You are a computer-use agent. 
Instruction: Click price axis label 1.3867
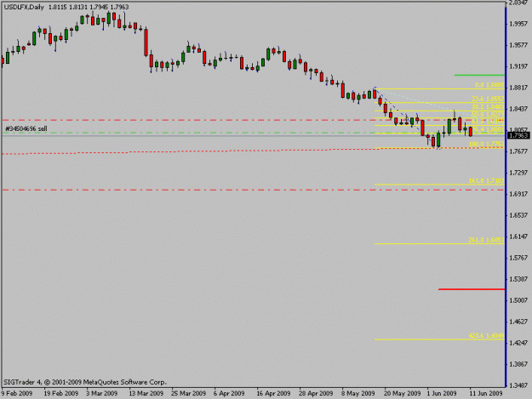coord(519,364)
